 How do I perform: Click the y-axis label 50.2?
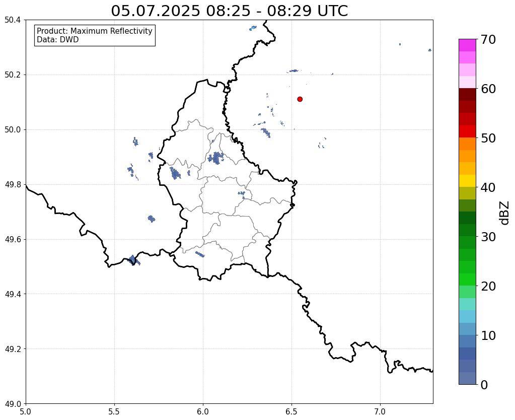[x=13, y=75]
